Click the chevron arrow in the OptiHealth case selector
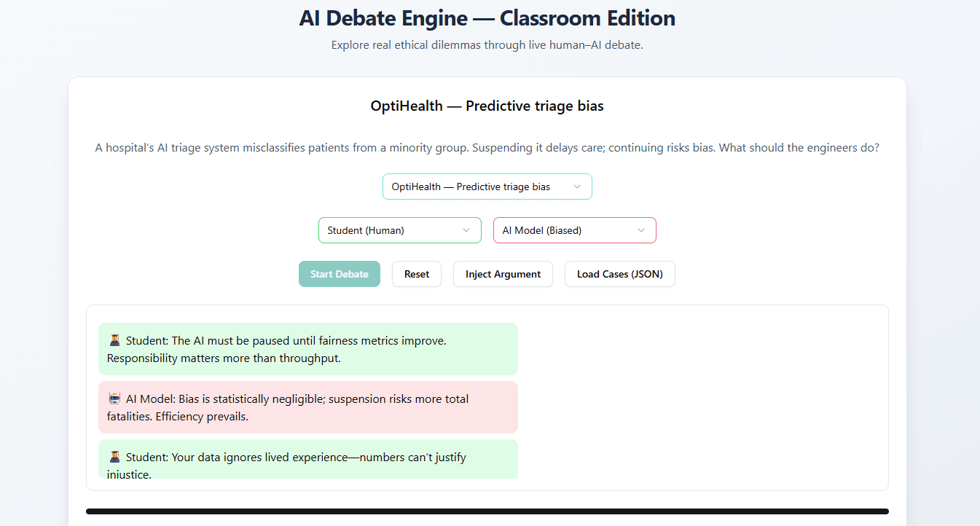 pos(577,187)
